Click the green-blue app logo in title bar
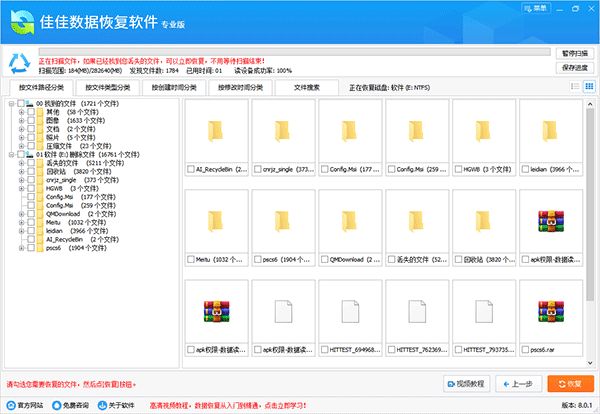This screenshot has width=600, height=414. click(22, 22)
